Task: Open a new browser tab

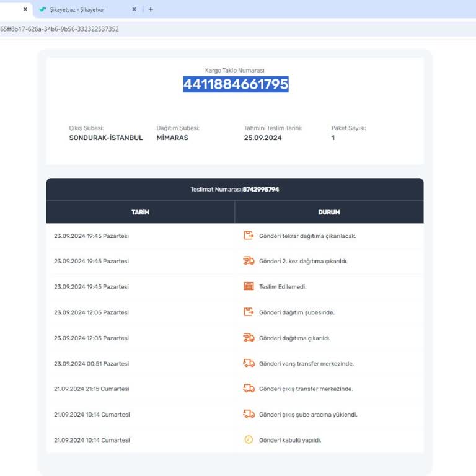Action: (151, 9)
